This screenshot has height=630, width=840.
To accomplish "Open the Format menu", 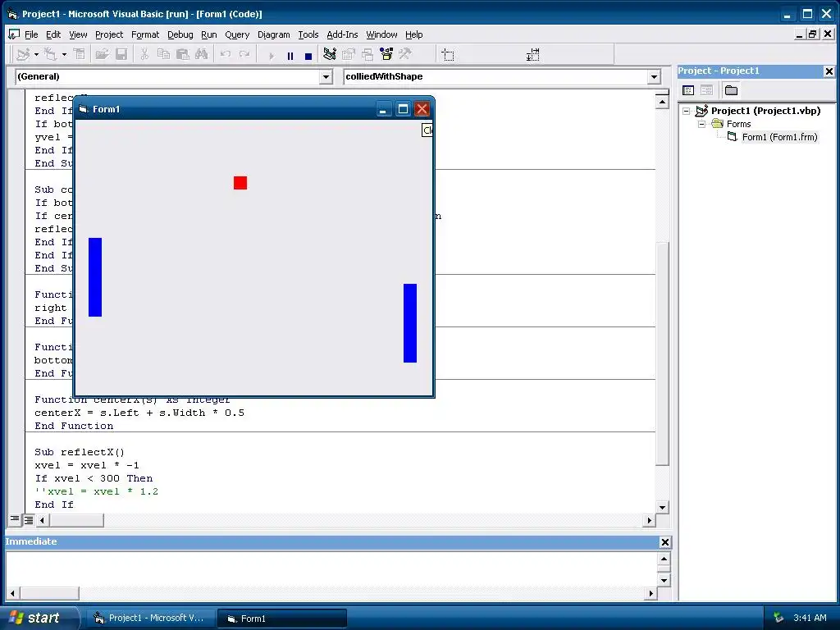I will click(x=145, y=34).
